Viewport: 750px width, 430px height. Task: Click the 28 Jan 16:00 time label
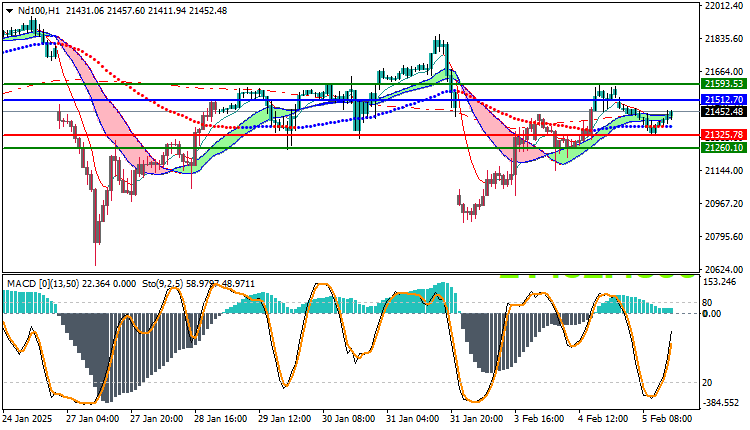[221, 419]
